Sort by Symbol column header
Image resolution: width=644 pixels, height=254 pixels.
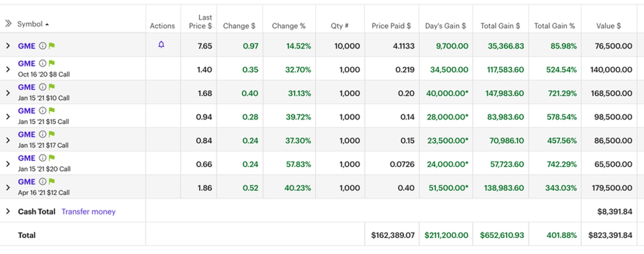pos(33,24)
